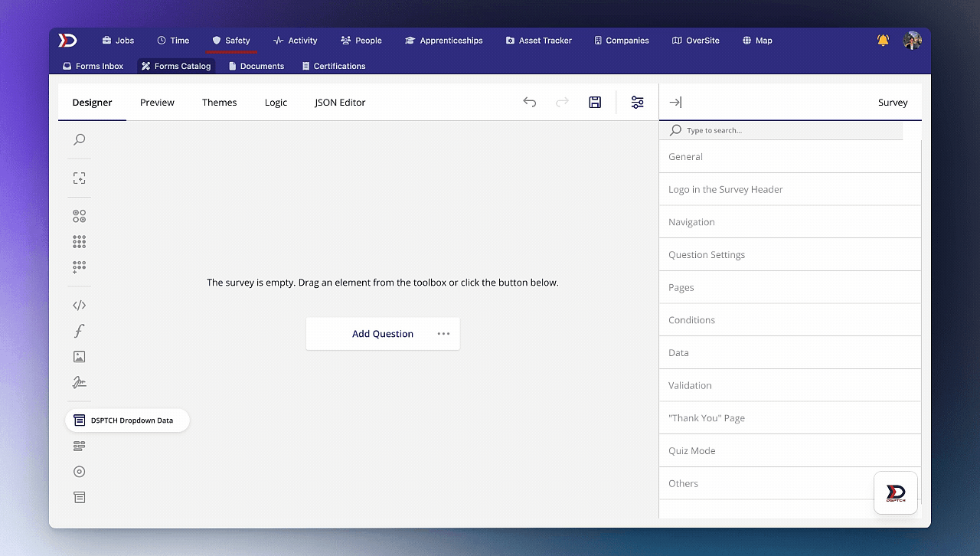
Task: Add DSPTCH Dropdown Data element
Action: click(x=127, y=420)
